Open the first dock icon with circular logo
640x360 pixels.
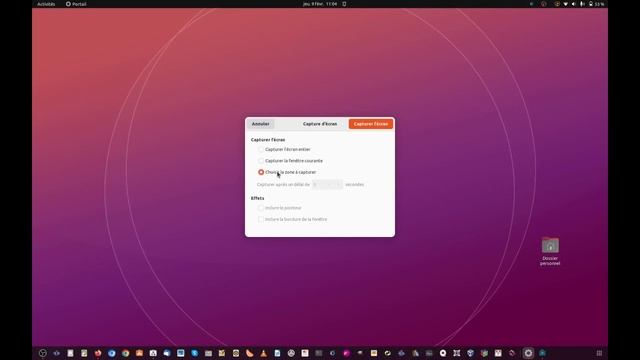[42, 353]
